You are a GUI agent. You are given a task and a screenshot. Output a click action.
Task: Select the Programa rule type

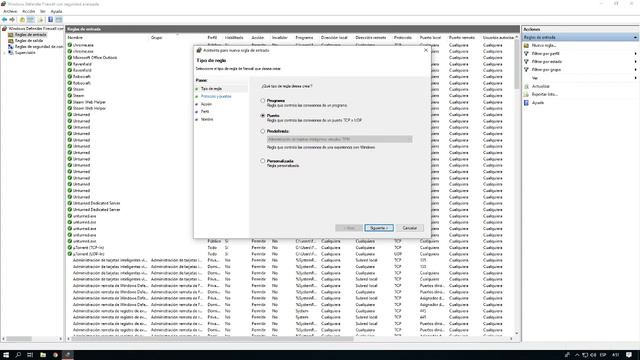[262, 100]
